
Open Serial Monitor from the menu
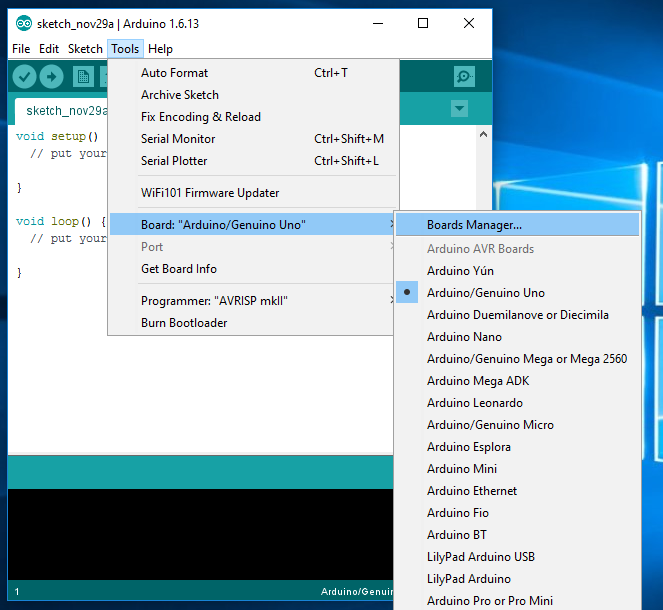click(253, 139)
